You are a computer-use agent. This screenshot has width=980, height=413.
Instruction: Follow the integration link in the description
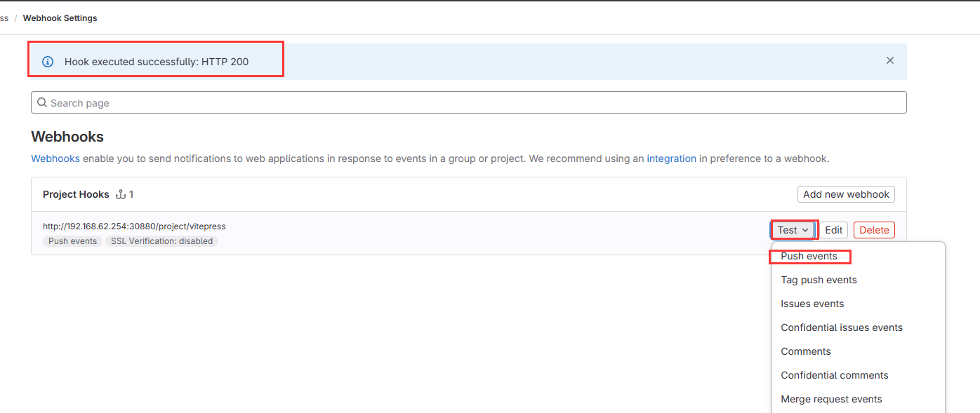[671, 158]
